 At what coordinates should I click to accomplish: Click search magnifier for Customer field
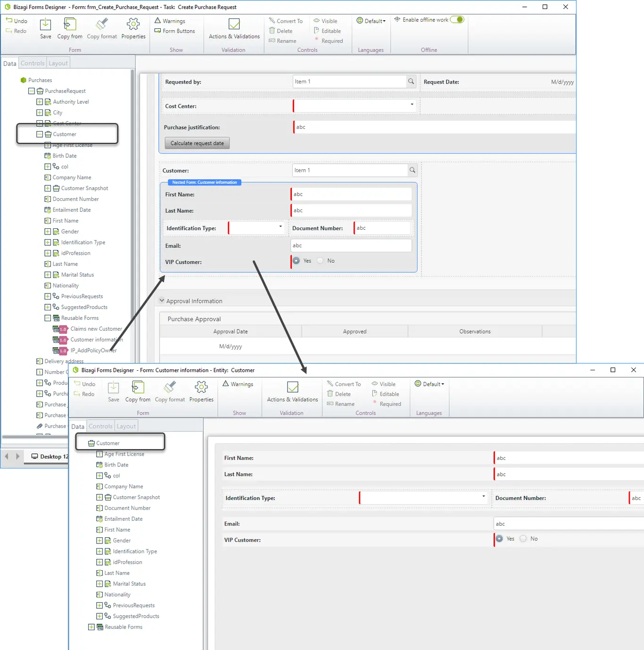(413, 170)
